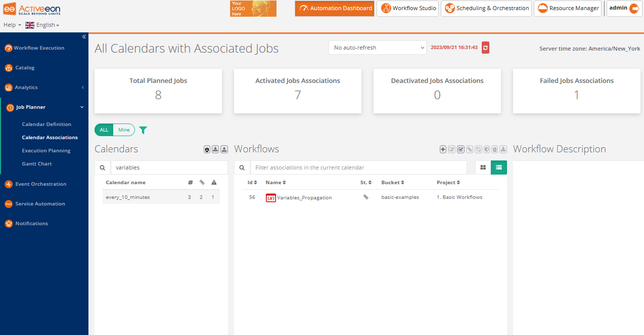Viewport: 644px width, 335px height.
Task: Click the admin logout arrow icon
Action: point(634,8)
